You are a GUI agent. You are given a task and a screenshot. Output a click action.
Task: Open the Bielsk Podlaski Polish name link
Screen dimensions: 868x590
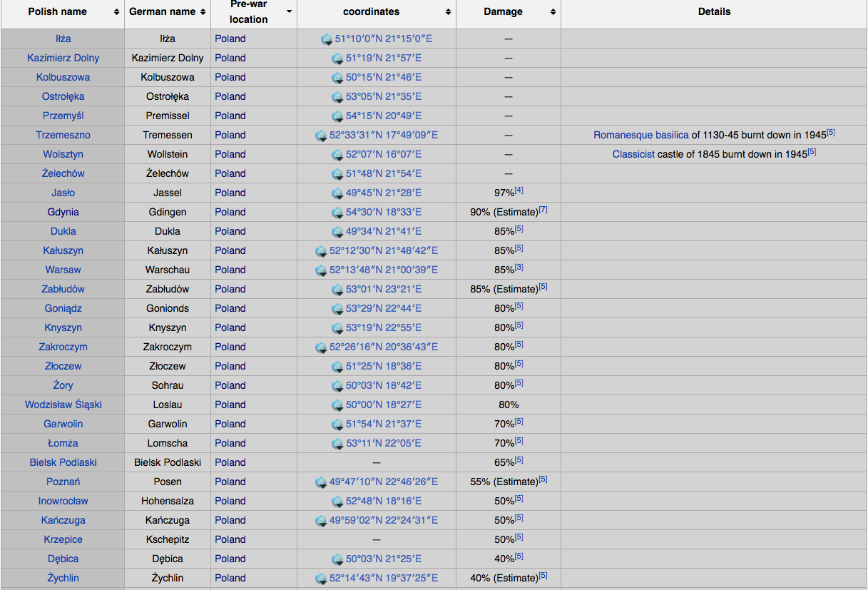click(x=63, y=462)
